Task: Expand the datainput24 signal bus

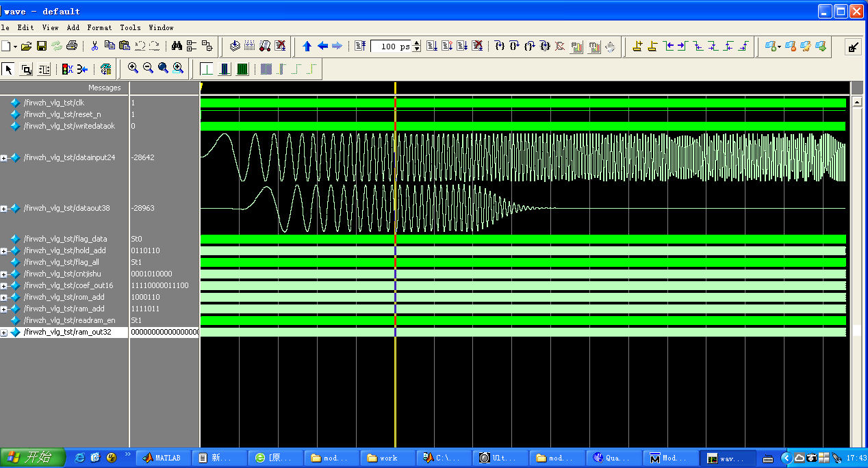Action: [x=4, y=157]
